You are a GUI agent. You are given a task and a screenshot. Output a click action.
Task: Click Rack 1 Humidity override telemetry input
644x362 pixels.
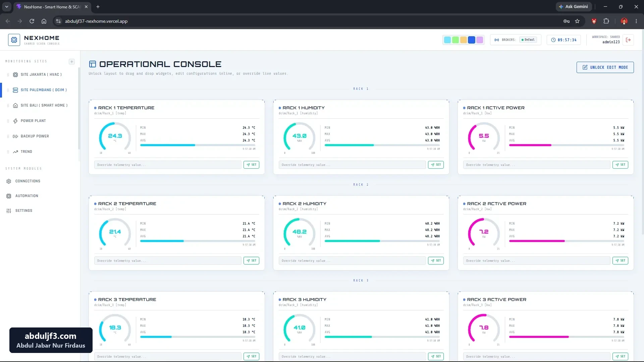pyautogui.click(x=352, y=165)
